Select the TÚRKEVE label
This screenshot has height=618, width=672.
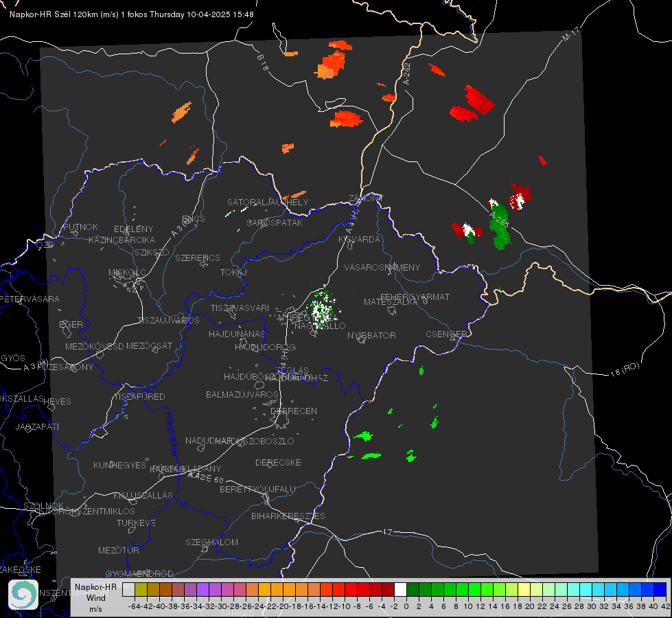(x=137, y=523)
